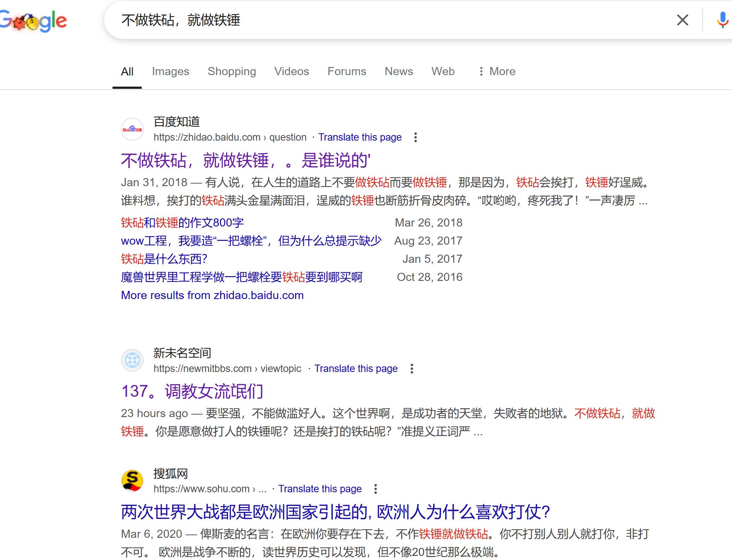The image size is (732, 560).
Task: Open three-dot menu for newmitbbs result
Action: pyautogui.click(x=412, y=369)
